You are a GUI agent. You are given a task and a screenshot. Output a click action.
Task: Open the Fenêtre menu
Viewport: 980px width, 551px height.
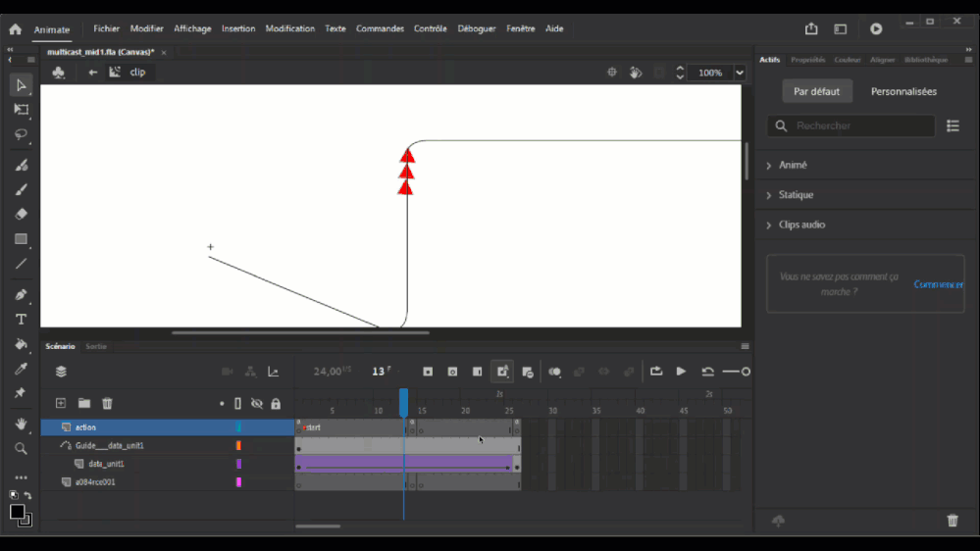coord(521,28)
